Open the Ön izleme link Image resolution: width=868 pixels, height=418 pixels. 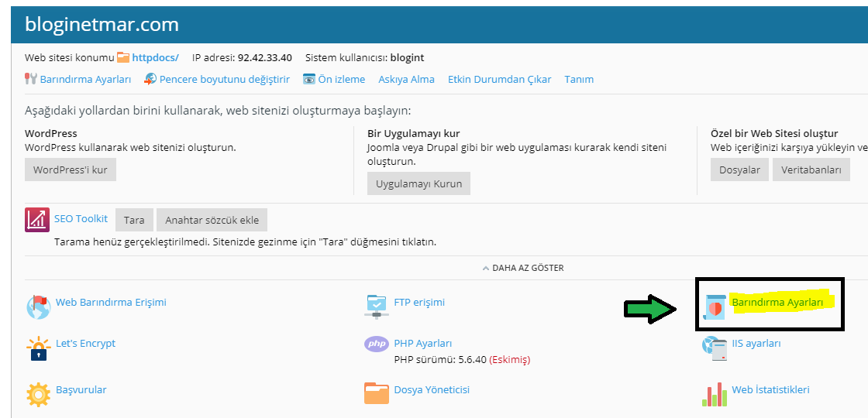342,79
